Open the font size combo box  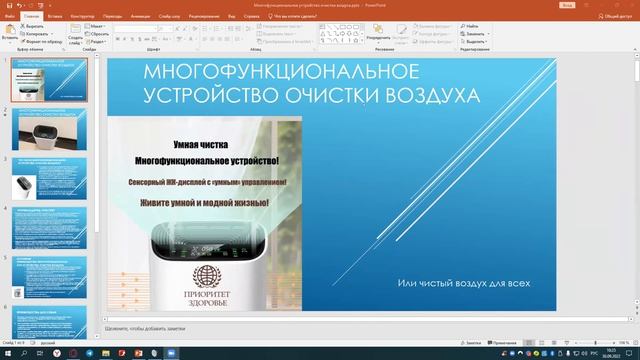point(165,29)
